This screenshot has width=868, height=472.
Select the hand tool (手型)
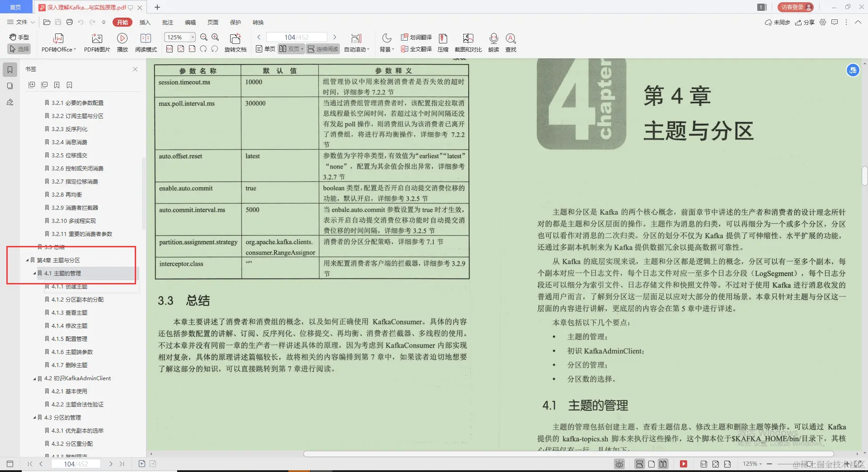tap(19, 37)
